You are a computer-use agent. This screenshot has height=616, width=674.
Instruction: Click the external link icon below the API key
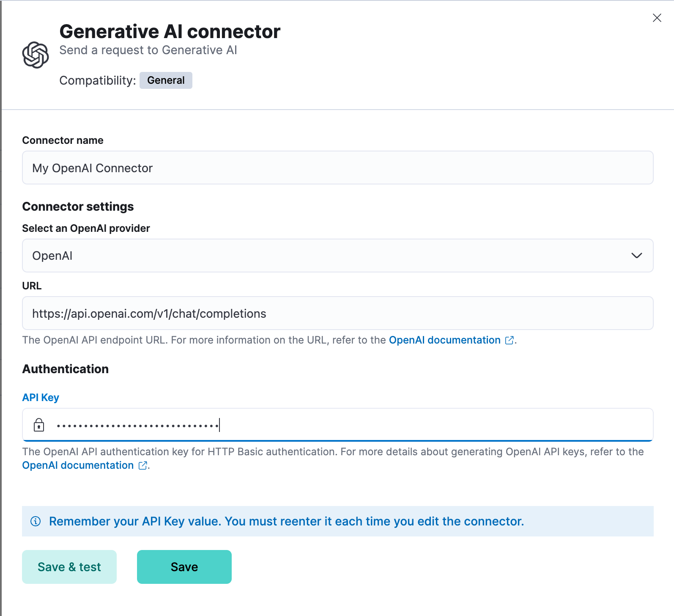point(142,465)
